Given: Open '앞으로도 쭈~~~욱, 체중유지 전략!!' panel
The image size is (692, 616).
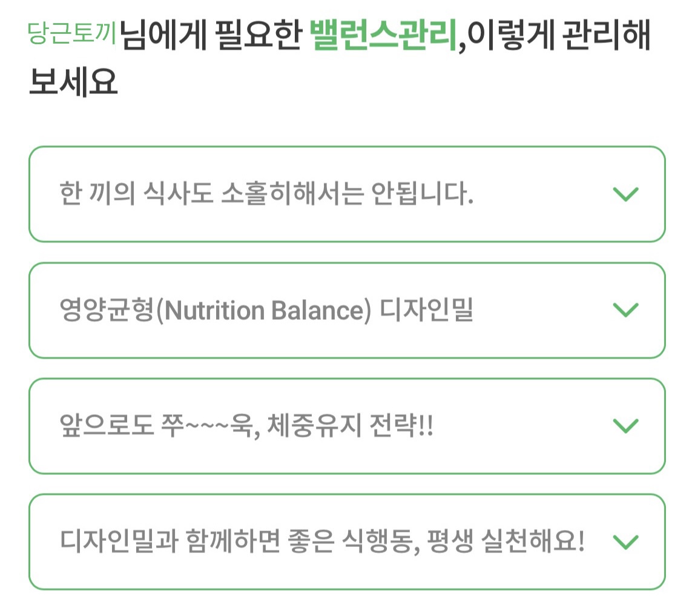Looking at the screenshot, I should (x=347, y=426).
